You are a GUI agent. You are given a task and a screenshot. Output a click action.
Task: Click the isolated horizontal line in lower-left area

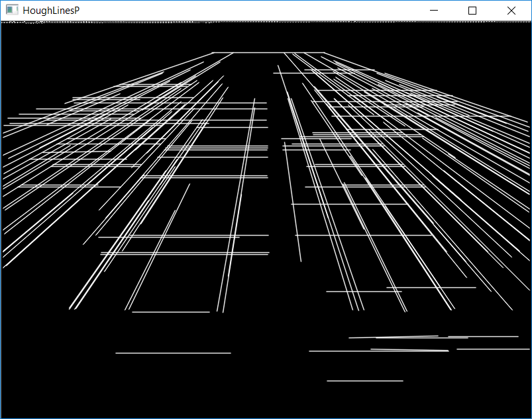click(172, 353)
